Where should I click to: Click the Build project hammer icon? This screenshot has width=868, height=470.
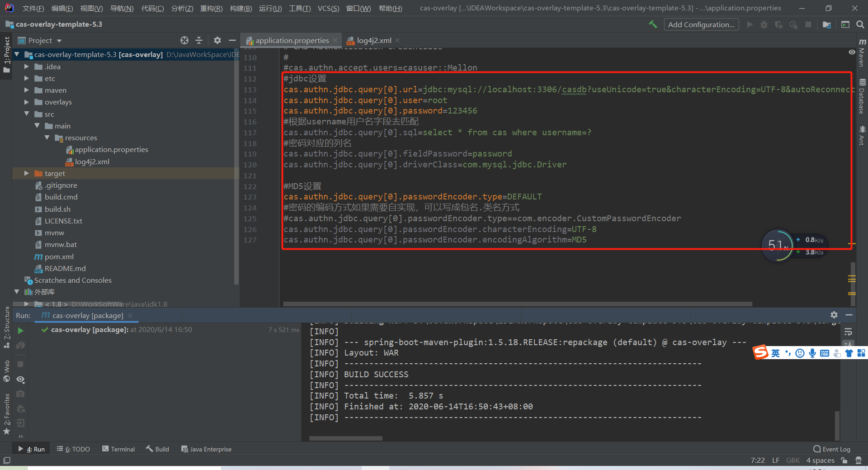[x=653, y=24]
